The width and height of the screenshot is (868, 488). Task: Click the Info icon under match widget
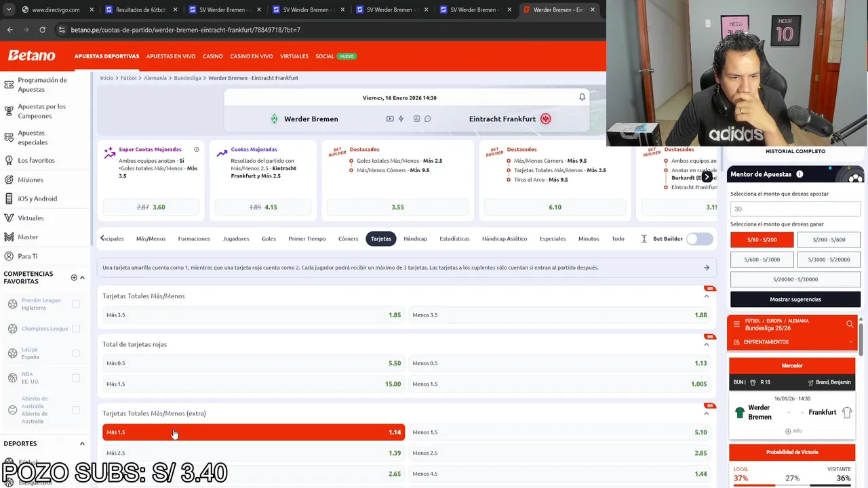click(793, 431)
